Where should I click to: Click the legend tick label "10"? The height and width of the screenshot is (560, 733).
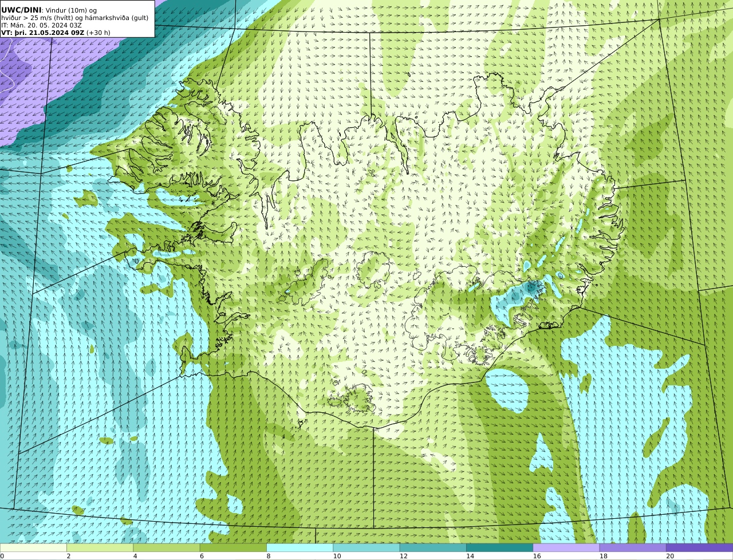337,556
